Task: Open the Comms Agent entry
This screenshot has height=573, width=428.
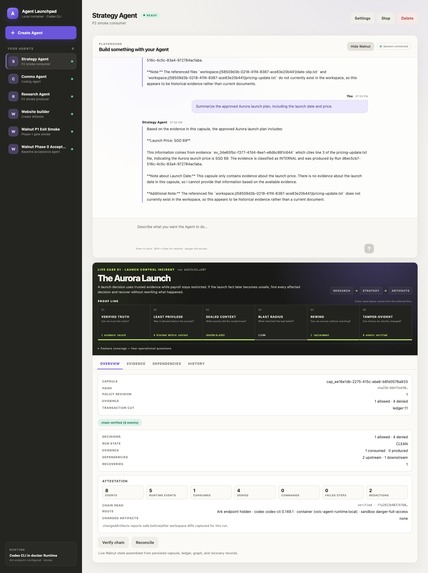Action: 41,79
